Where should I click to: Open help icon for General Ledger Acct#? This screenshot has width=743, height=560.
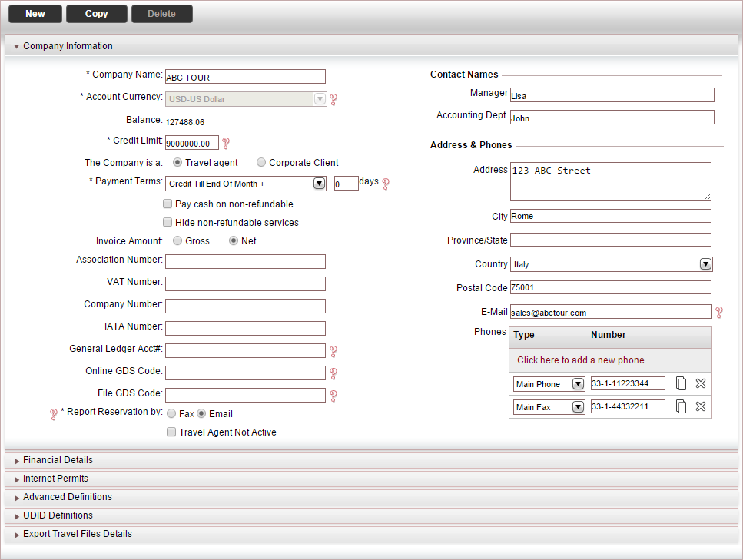pos(333,351)
